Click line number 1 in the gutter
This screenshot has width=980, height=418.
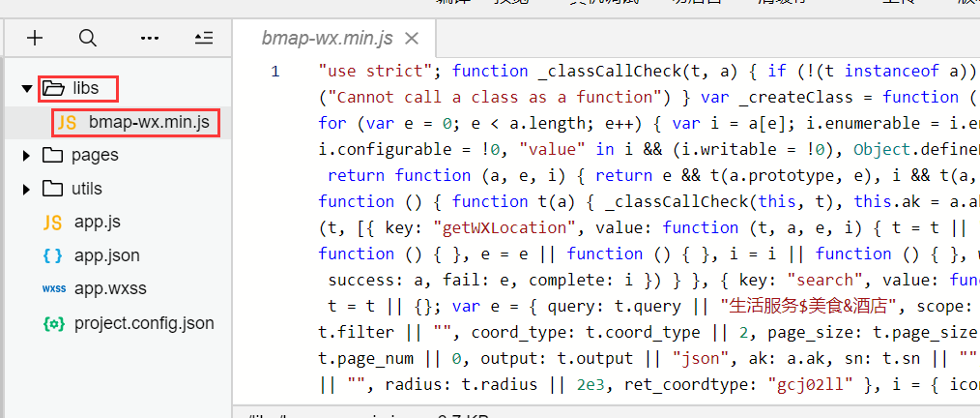click(x=275, y=72)
